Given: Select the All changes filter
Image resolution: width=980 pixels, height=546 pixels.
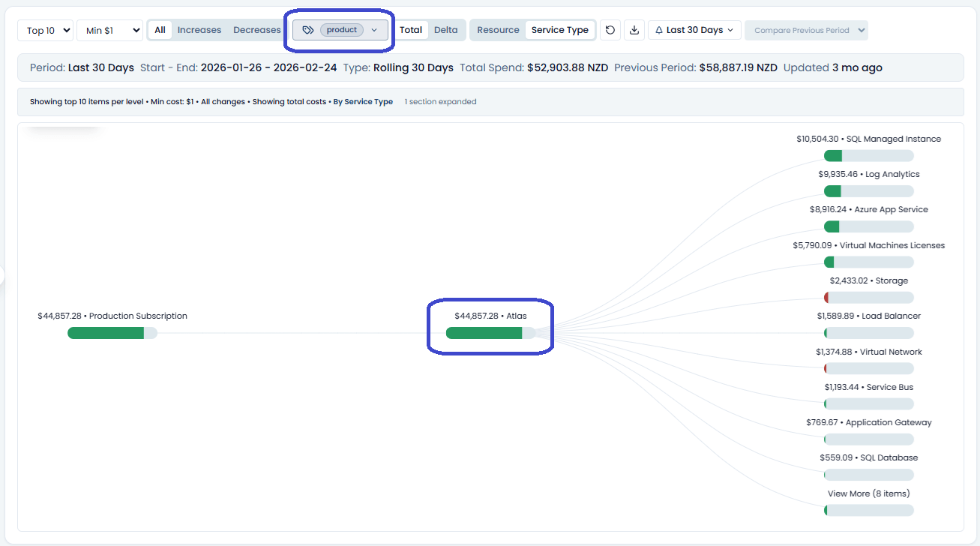Looking at the screenshot, I should tap(160, 30).
